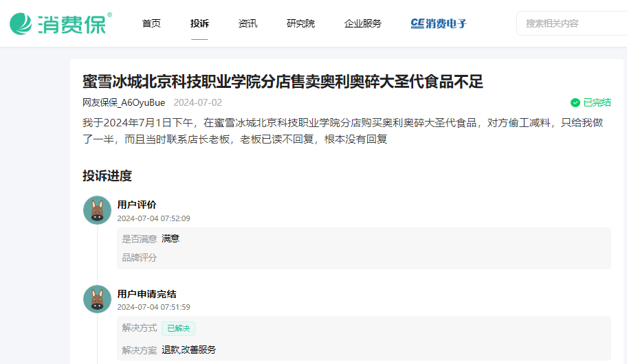Viewport: 627px width, 364px height.
Task: Go to 研究院 section
Action: 300,23
